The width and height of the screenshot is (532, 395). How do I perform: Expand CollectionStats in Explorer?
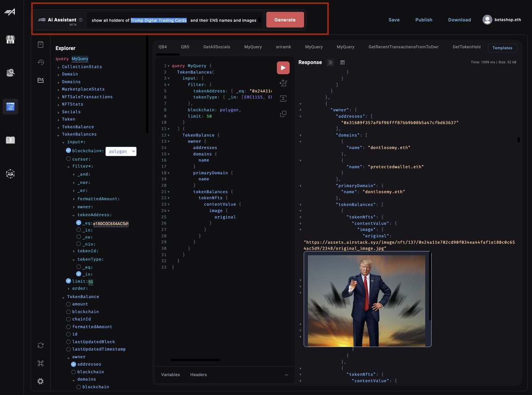point(59,67)
